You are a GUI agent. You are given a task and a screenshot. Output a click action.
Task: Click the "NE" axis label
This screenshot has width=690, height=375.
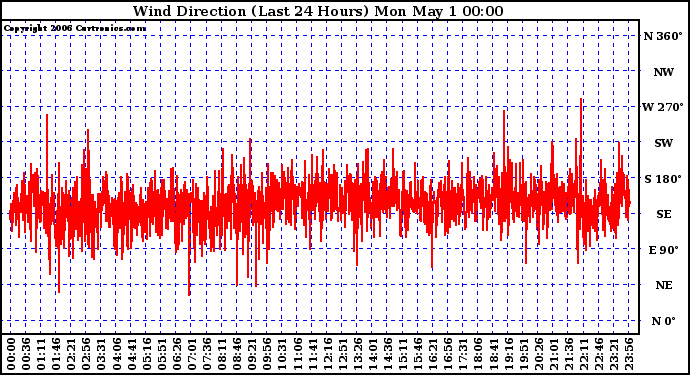coord(664,286)
